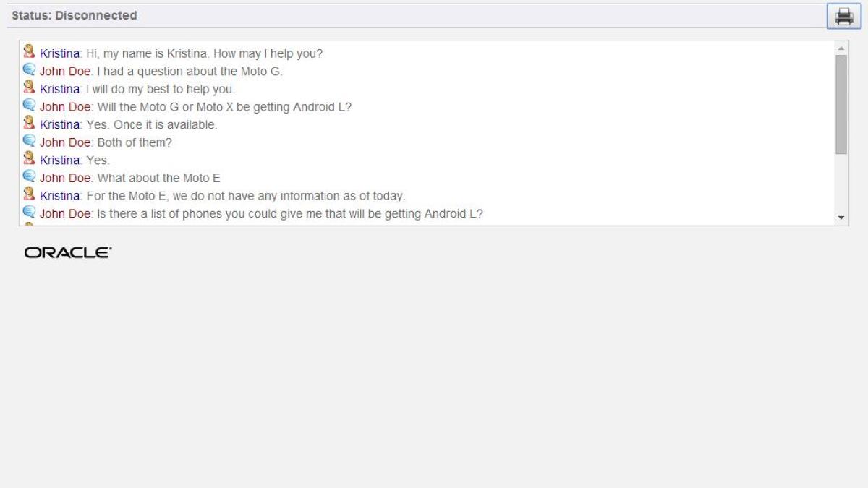The image size is (868, 488).
Task: Click 'John Doe' name on Android L question
Action: pyautogui.click(x=65, y=213)
